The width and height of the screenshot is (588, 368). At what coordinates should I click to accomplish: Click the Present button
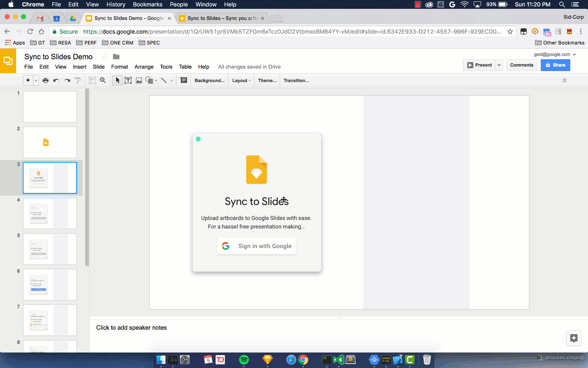(479, 65)
